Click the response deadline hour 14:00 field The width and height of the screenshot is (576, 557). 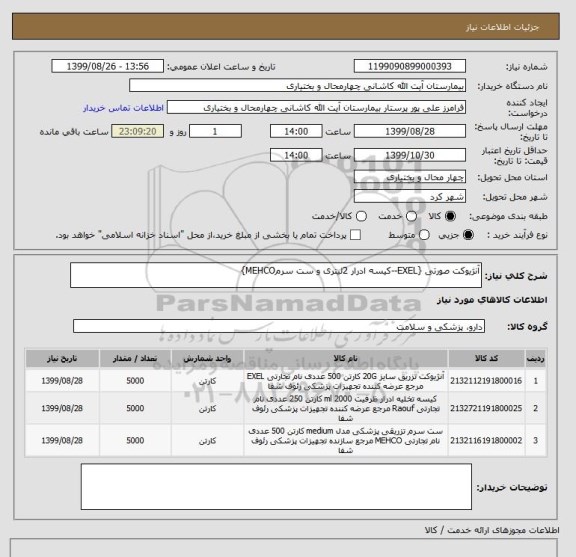pos(296,131)
